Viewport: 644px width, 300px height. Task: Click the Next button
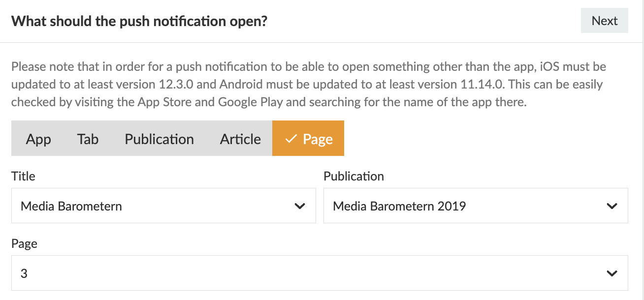point(604,21)
